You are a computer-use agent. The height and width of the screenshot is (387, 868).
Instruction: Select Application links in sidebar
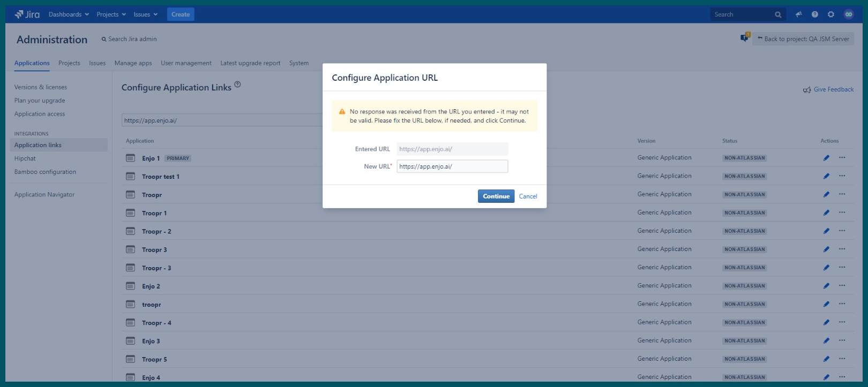click(x=58, y=145)
